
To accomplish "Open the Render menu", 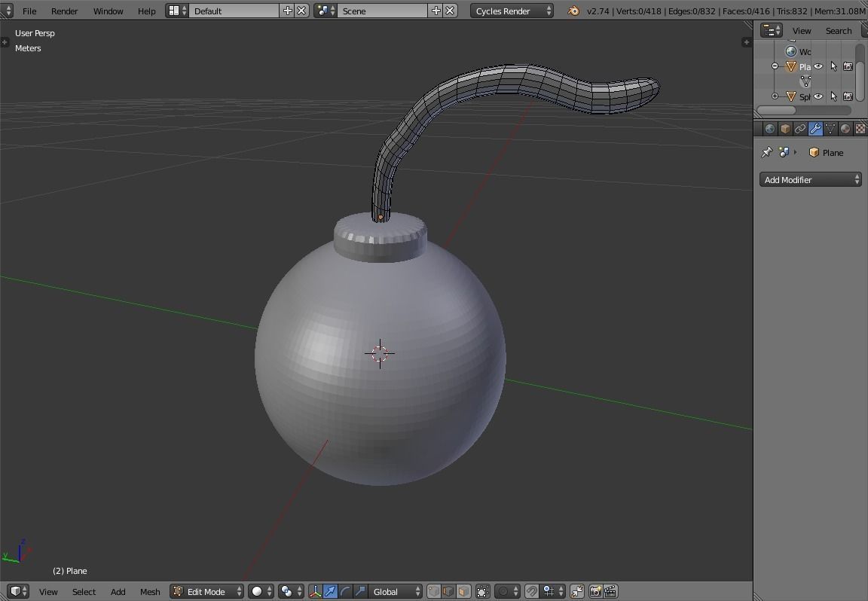I will [x=64, y=11].
